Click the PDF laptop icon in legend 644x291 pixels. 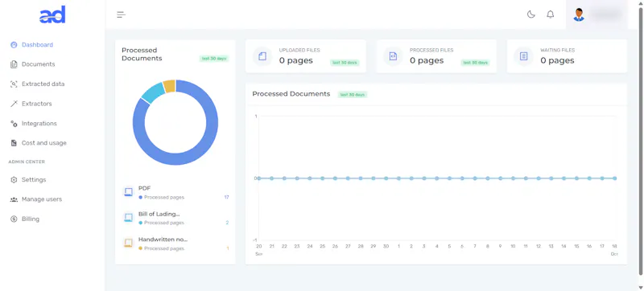129,192
